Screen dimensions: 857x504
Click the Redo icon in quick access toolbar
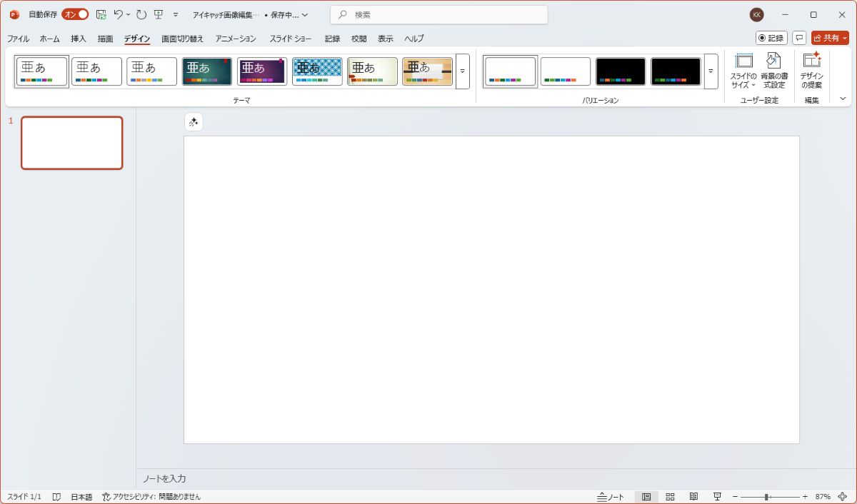point(141,14)
